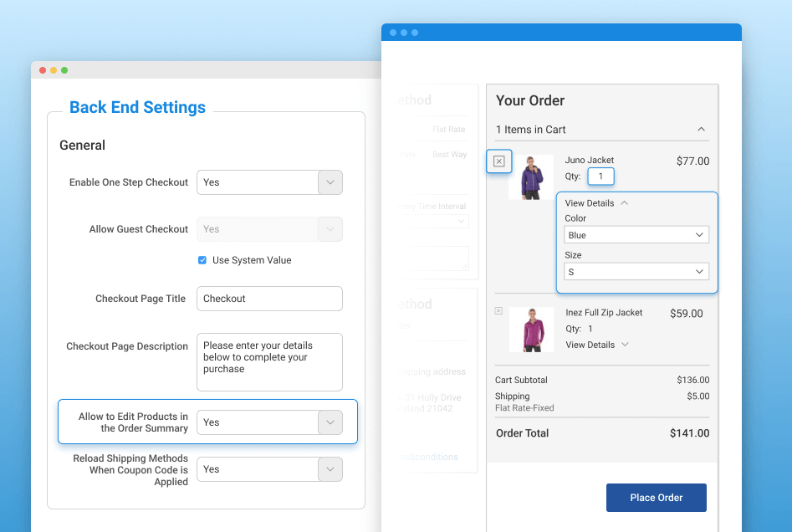The width and height of the screenshot is (792, 532).
Task: Collapse View Details for Juno Jacket
Action: [627, 202]
